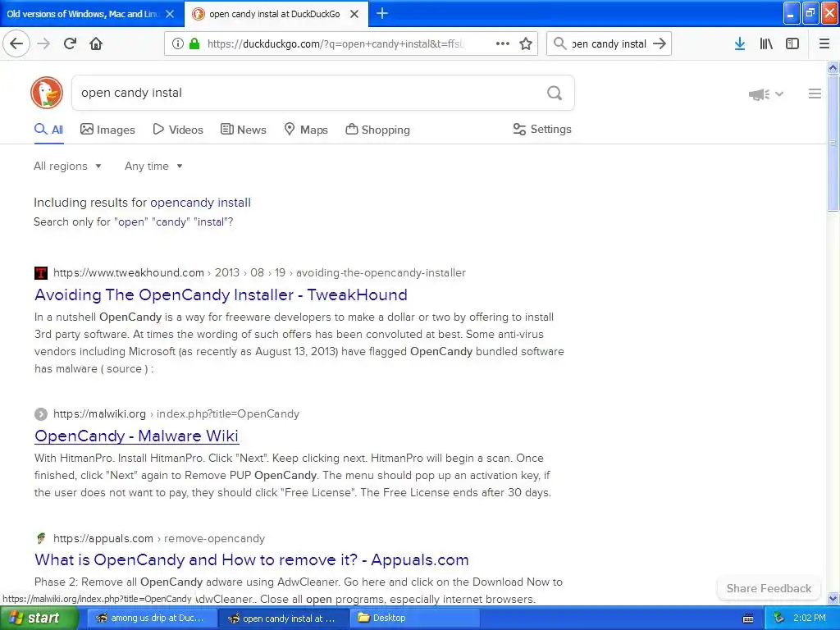The height and width of the screenshot is (630, 840).
Task: Expand the All regions dropdown
Action: (x=67, y=166)
